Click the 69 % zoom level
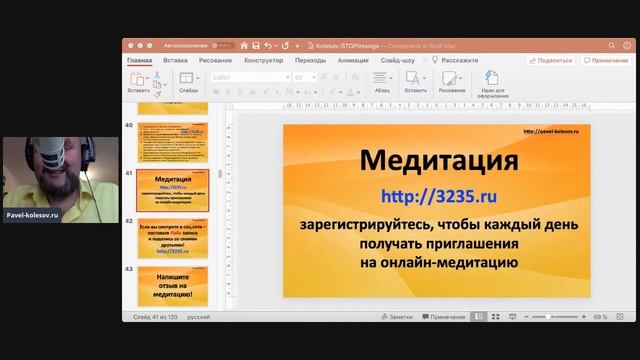 (x=600, y=317)
